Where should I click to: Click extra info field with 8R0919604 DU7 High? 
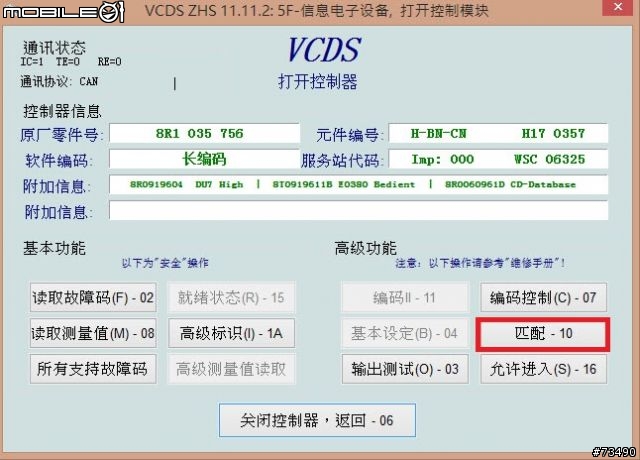(x=358, y=184)
